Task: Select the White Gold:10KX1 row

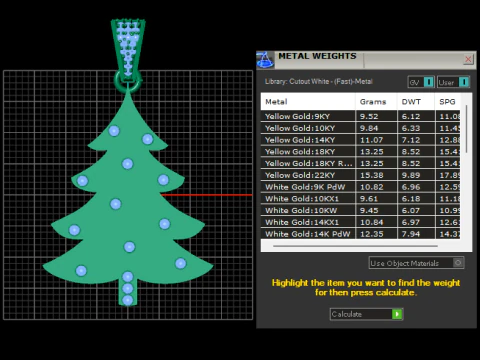Action: pos(360,199)
